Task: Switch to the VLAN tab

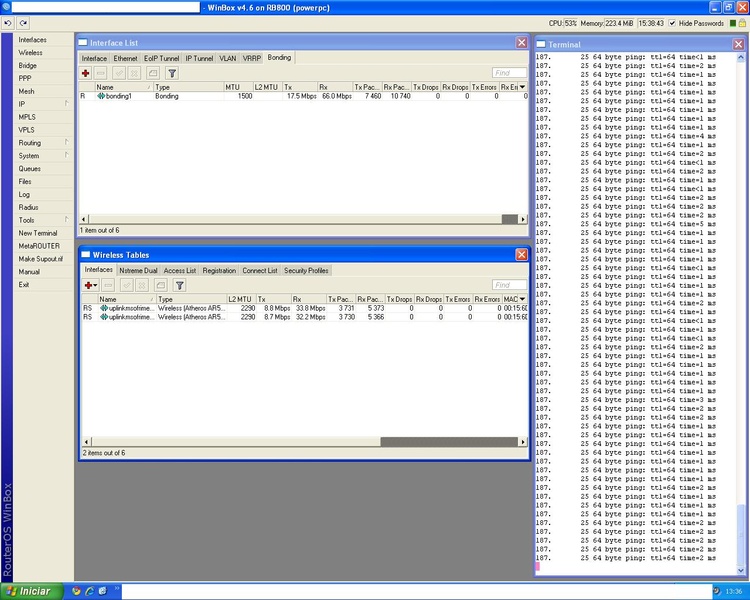Action: (228, 58)
